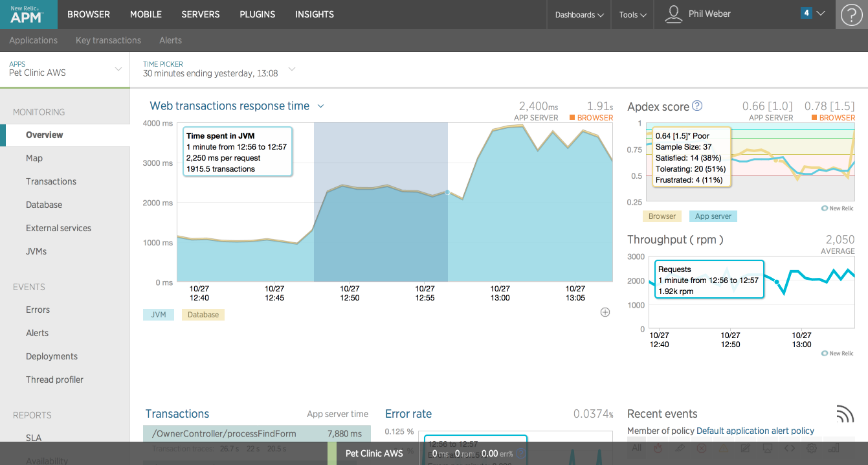
Task: Click the Pet Clinic AWS label in bottom bar
Action: (374, 453)
